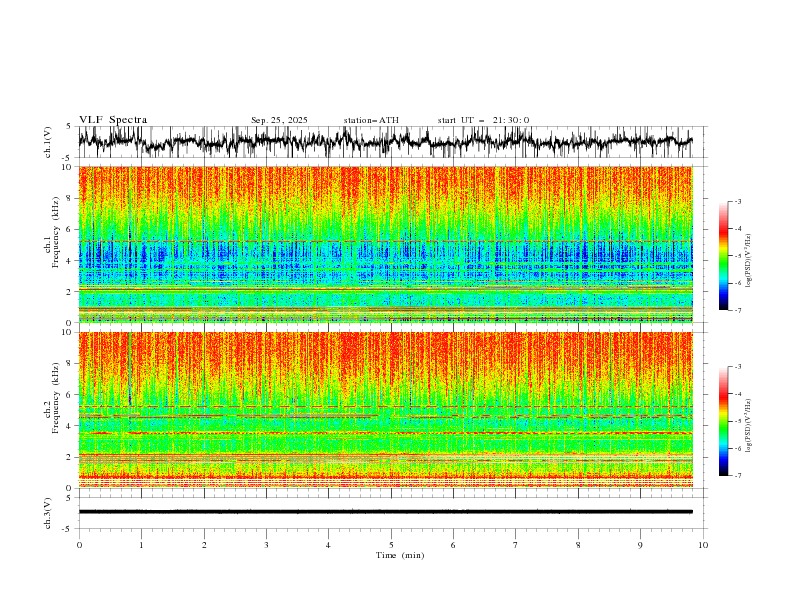This screenshot has width=792, height=612.
Task: Click the "-3" tick on ch.2 colorbar
Action: [x=738, y=367]
